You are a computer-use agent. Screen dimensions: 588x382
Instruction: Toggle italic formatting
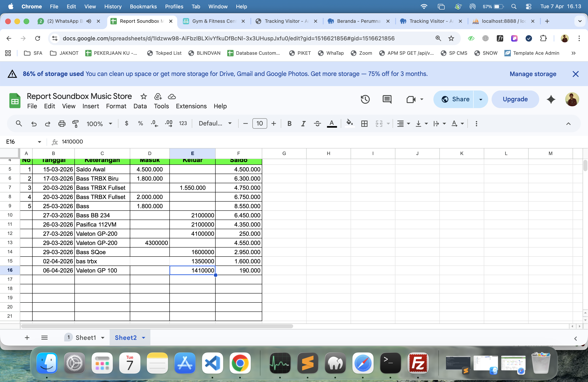303,123
